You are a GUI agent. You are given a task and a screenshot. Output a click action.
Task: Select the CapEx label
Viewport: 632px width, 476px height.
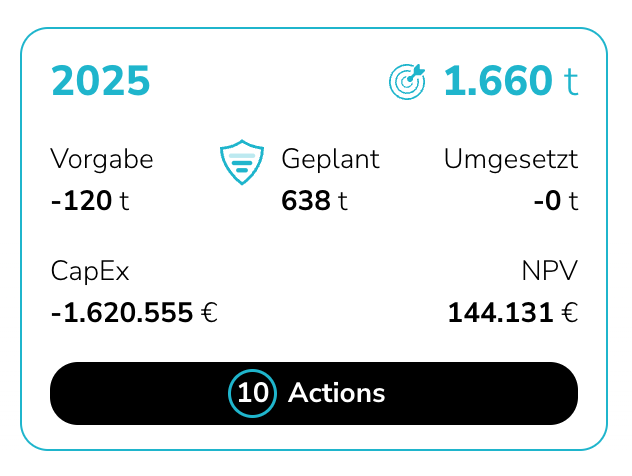[x=90, y=272]
